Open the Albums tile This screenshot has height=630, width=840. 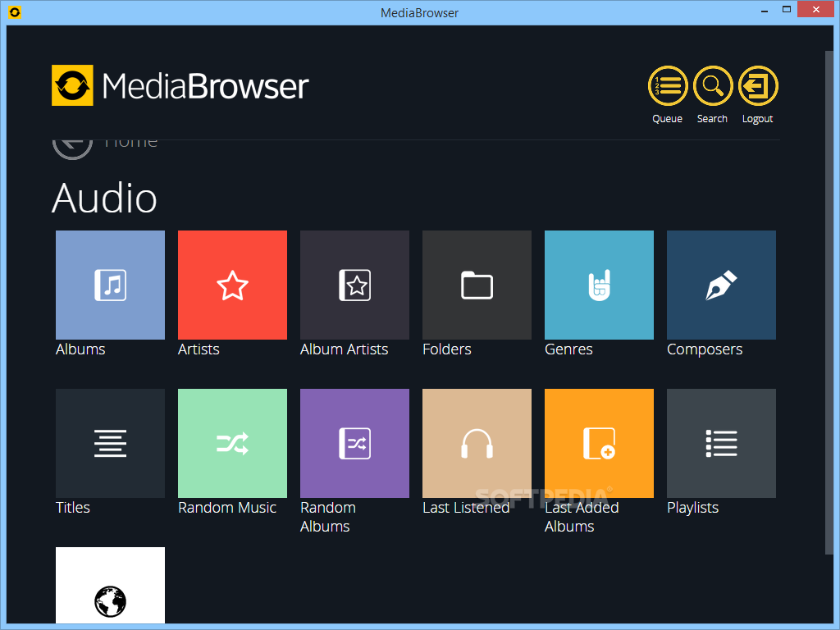(111, 285)
